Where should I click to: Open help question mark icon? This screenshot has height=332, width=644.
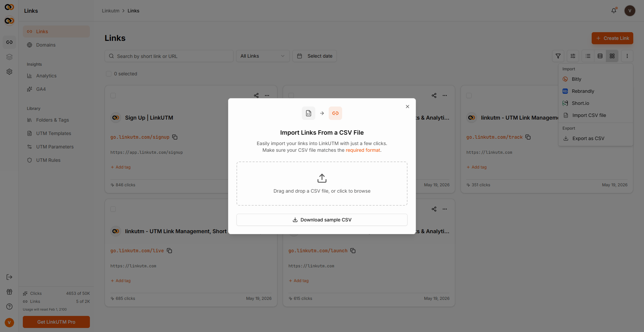9,307
